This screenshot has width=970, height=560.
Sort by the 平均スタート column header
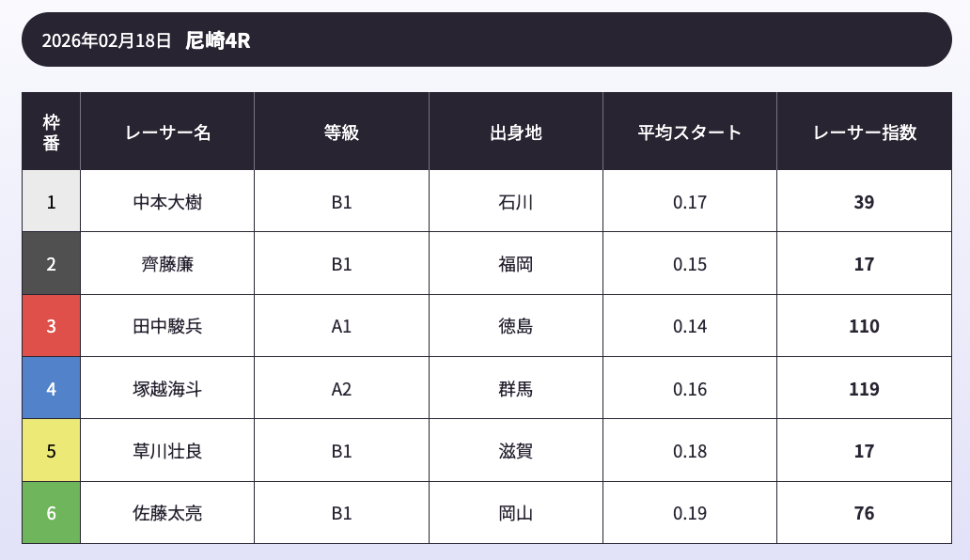tap(690, 132)
